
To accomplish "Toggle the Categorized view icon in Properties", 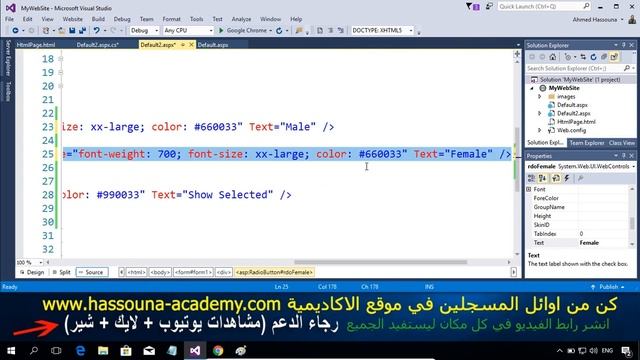I will pos(531,178).
